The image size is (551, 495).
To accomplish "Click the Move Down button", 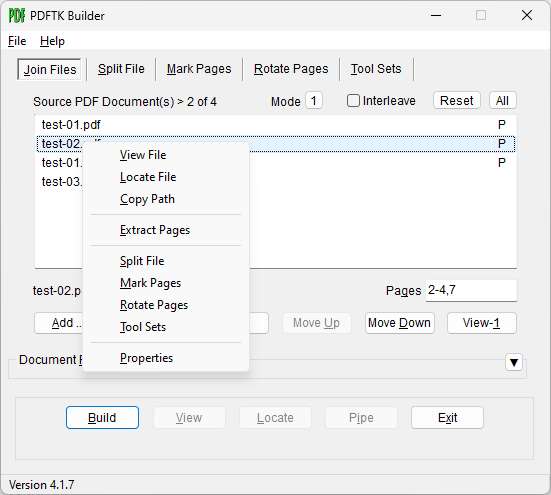I will click(399, 323).
